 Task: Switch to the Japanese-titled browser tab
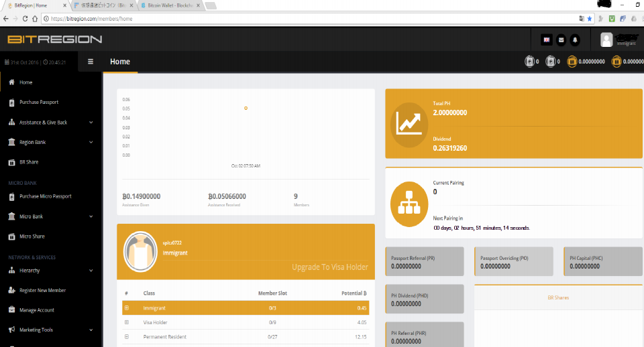[x=105, y=5]
